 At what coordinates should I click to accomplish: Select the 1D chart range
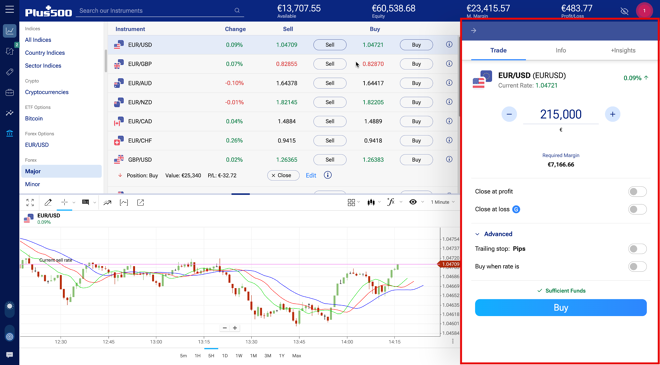[x=225, y=356]
